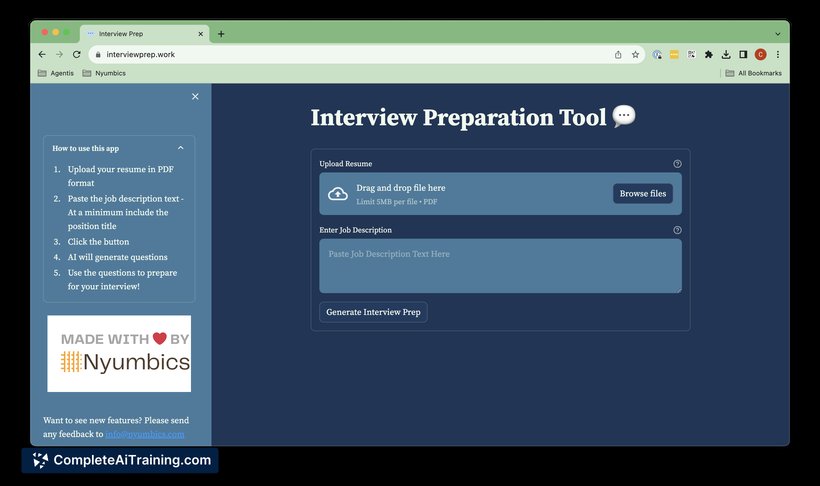
Task: Click "Use the questions to prepare" step
Action: [122, 280]
